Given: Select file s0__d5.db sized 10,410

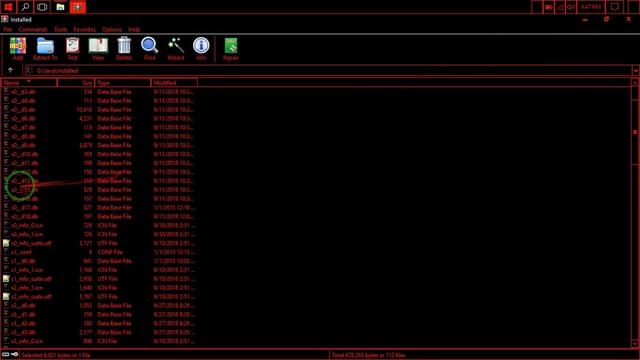Looking at the screenshot, I should pyautogui.click(x=23, y=110).
